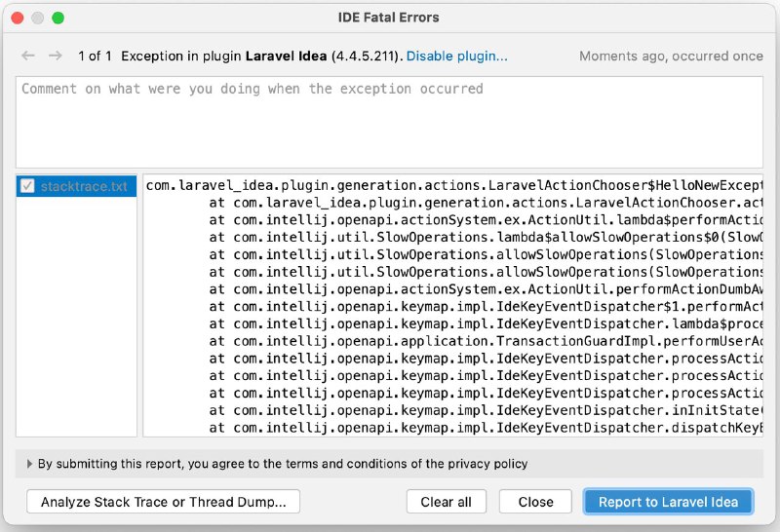Click the ActionUtil.lambda$performActic stack line
Viewport: 780px width, 532px height.
tap(486, 220)
